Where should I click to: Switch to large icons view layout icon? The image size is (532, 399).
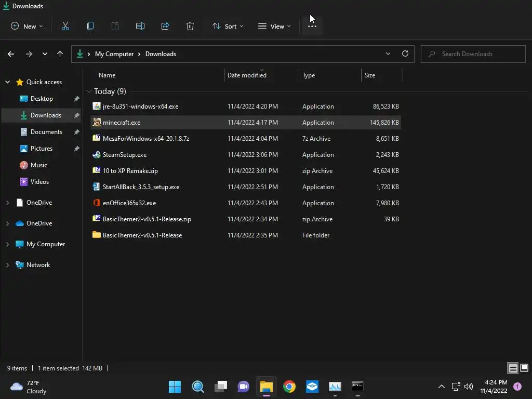pos(524,368)
